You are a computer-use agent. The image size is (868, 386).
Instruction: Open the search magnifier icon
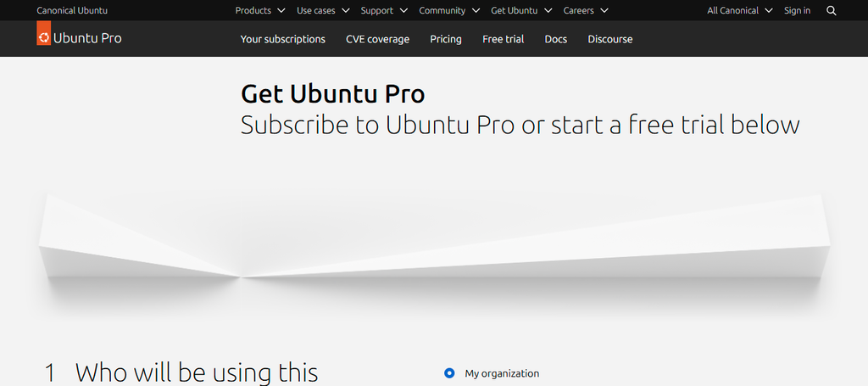831,10
